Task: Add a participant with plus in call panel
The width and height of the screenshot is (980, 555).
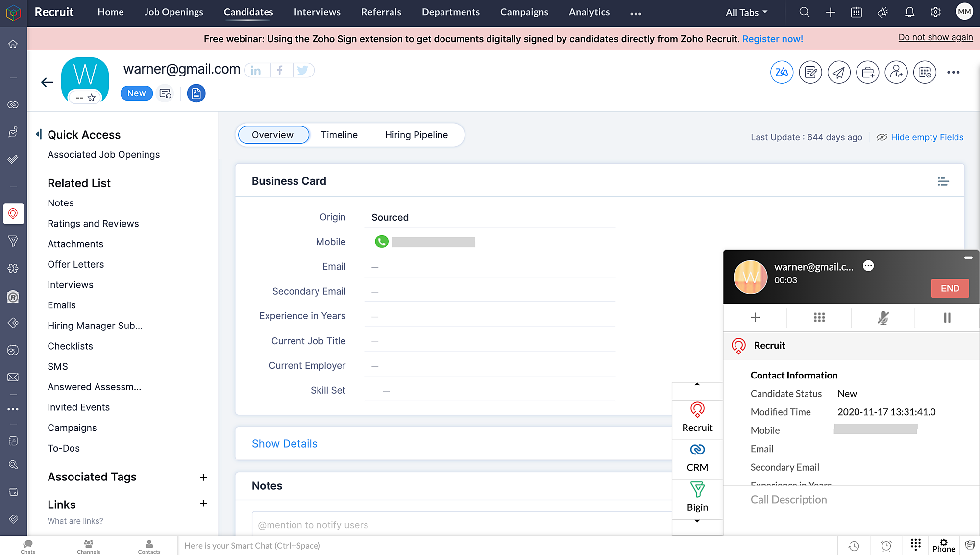Action: [755, 318]
